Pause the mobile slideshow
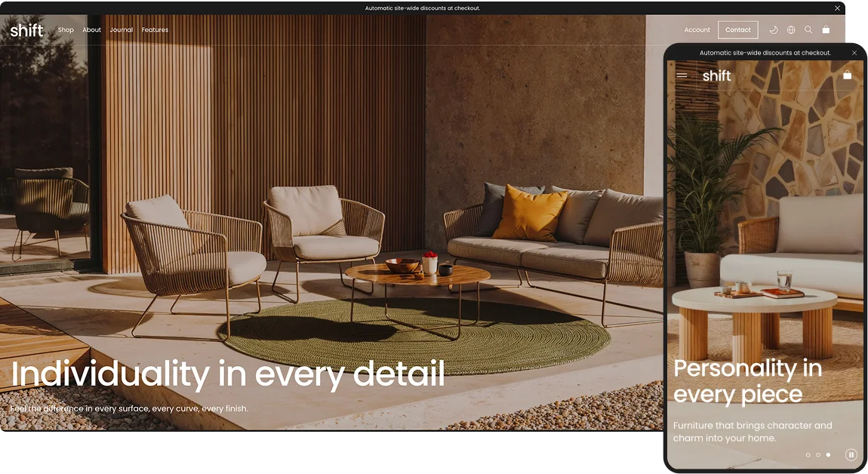Image resolution: width=868 pixels, height=474 pixels. (851, 454)
